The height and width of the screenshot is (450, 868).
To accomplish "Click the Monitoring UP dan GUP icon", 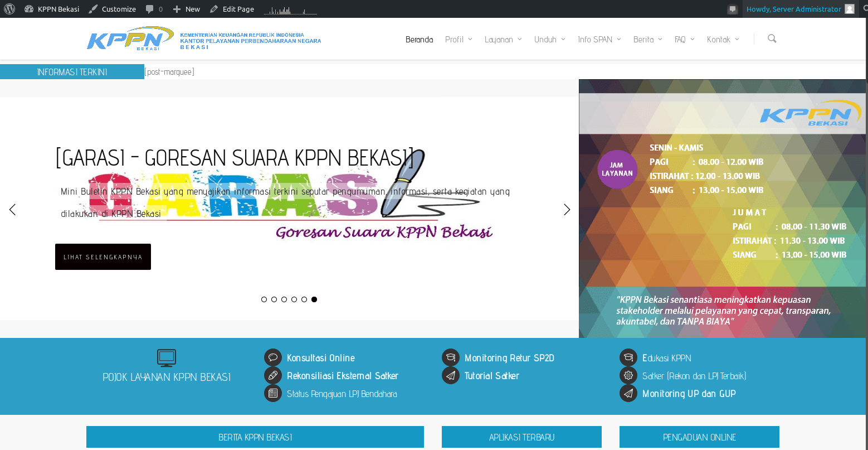I will (x=628, y=393).
